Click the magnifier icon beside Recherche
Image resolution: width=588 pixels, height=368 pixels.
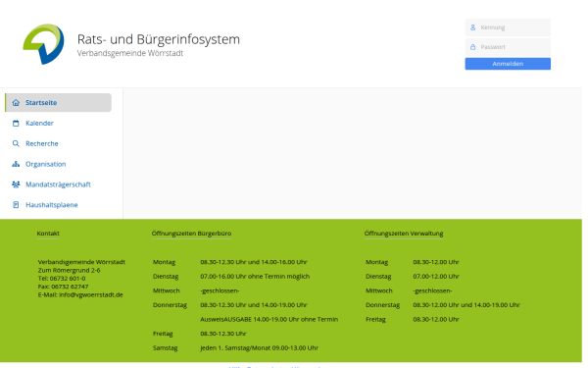point(16,143)
